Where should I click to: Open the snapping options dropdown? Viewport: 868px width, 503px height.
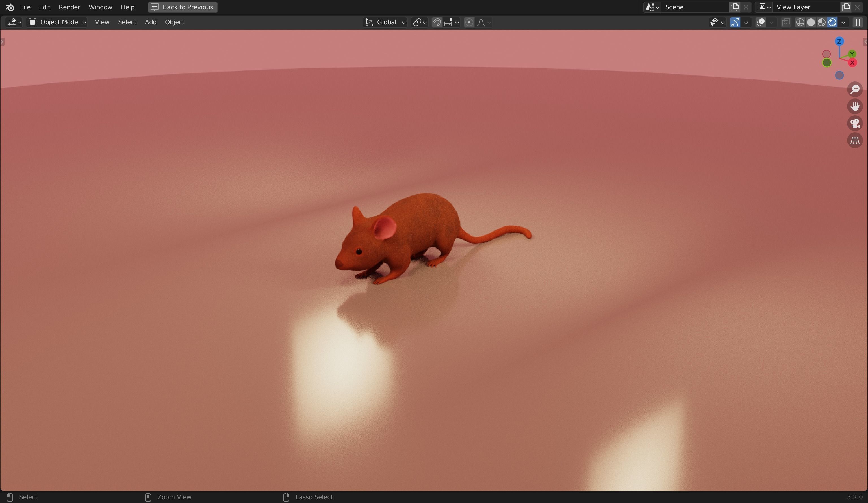(452, 22)
